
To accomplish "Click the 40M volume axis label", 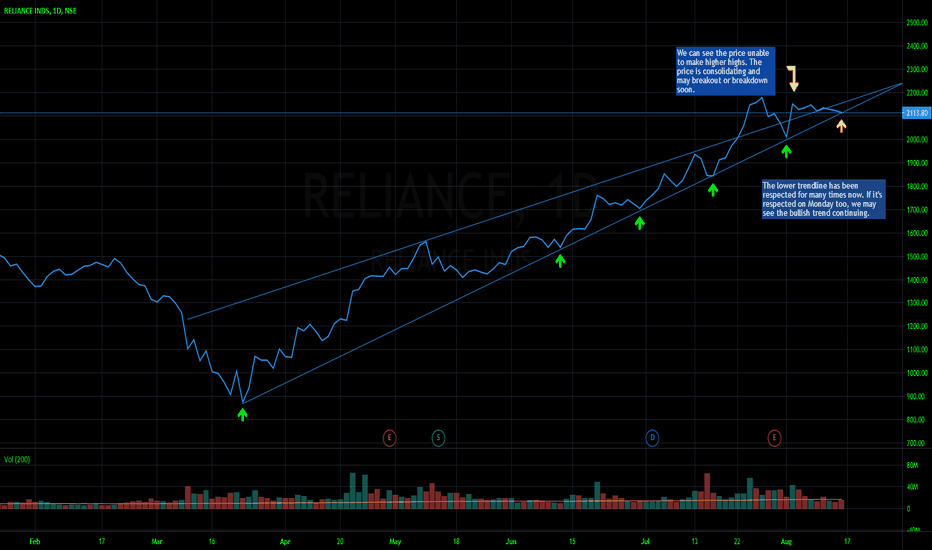I will (912, 487).
